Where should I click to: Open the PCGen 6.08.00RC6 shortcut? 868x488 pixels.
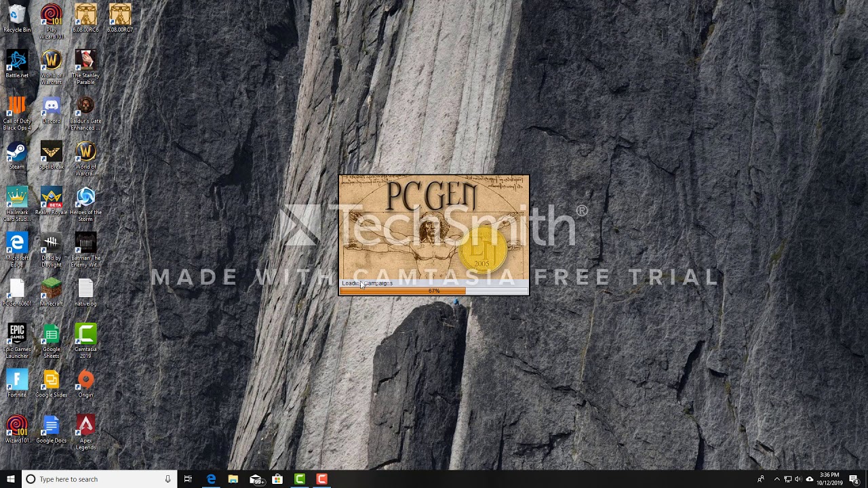coord(85,18)
